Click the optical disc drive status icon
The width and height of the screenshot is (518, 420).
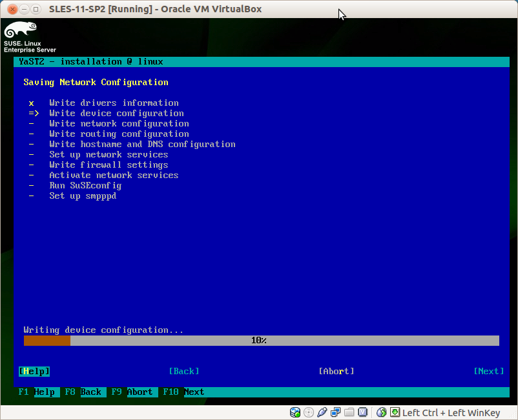click(x=309, y=412)
